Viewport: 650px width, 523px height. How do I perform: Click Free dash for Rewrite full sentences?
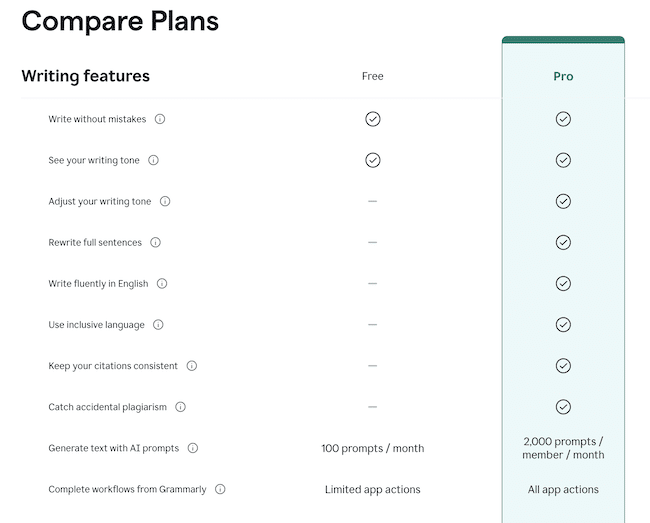[372, 242]
